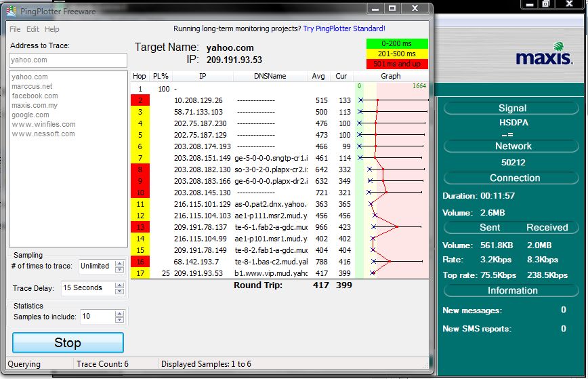Viewport: 588px width, 379px height.
Task: Decrease the Trace Delay value
Action: coord(120,291)
